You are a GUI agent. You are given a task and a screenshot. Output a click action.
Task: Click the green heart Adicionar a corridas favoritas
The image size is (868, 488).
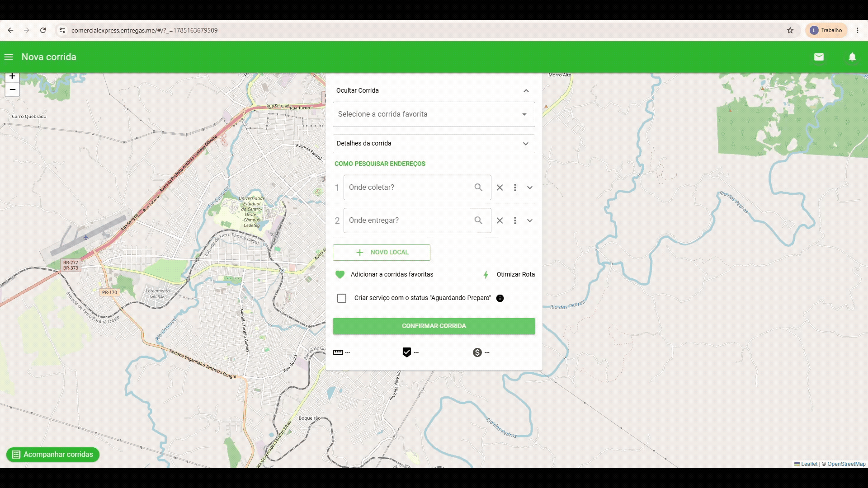pyautogui.click(x=340, y=275)
